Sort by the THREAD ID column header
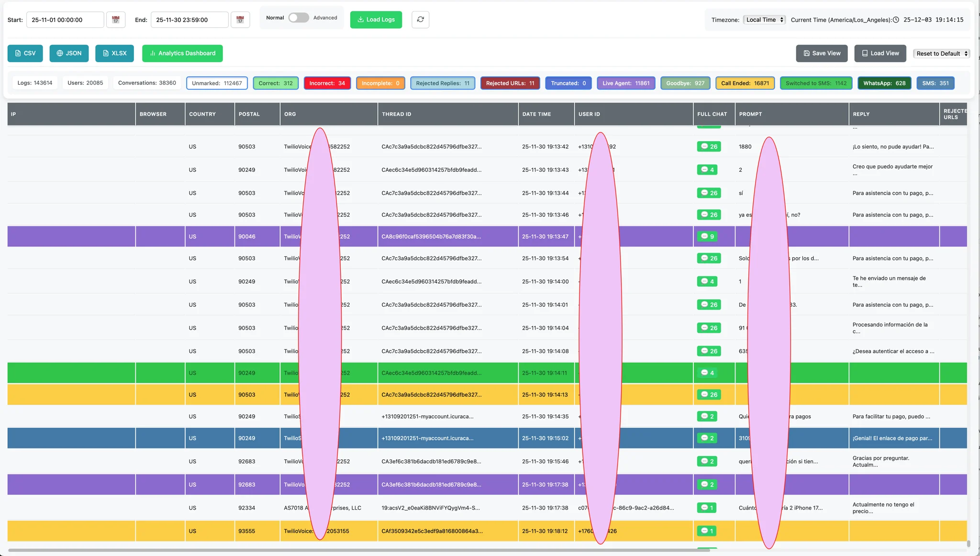 coord(448,114)
